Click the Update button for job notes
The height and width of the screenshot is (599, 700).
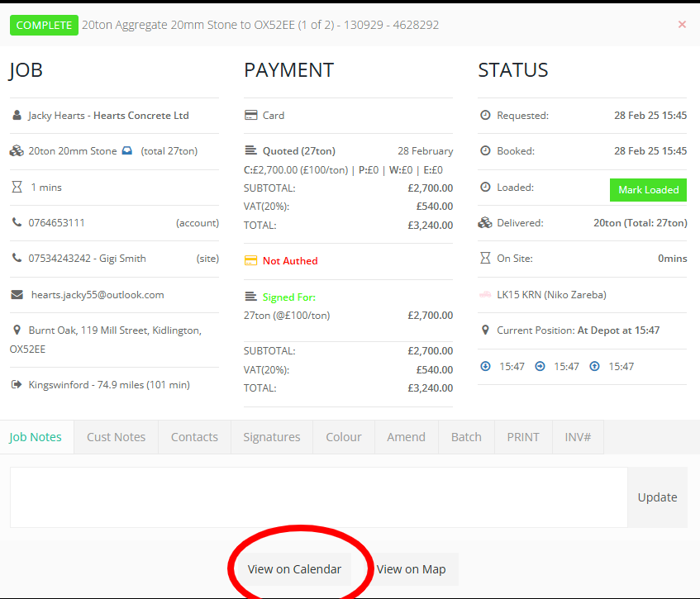[x=657, y=497]
